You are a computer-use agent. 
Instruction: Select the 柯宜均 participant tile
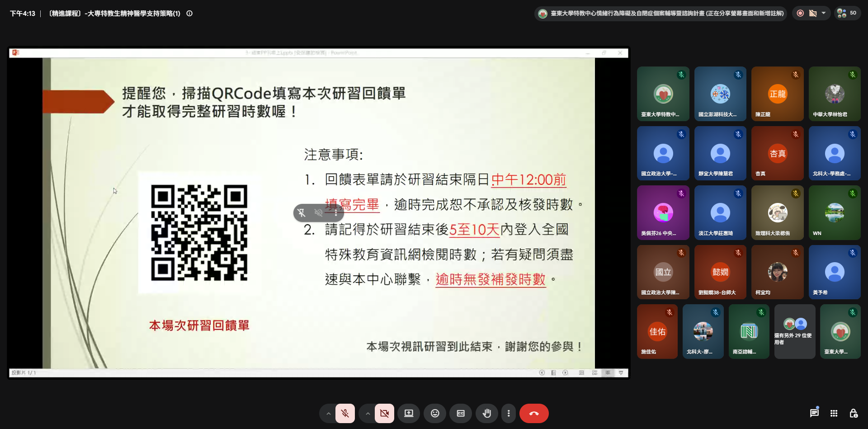[x=778, y=272]
